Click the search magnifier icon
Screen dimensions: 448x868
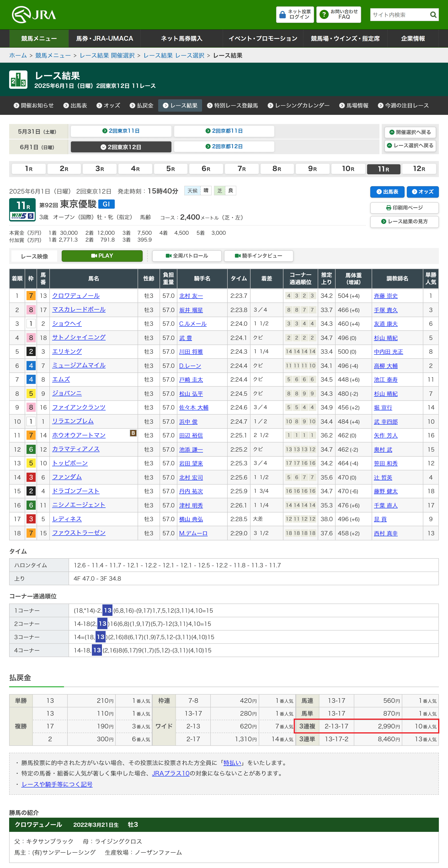click(433, 15)
